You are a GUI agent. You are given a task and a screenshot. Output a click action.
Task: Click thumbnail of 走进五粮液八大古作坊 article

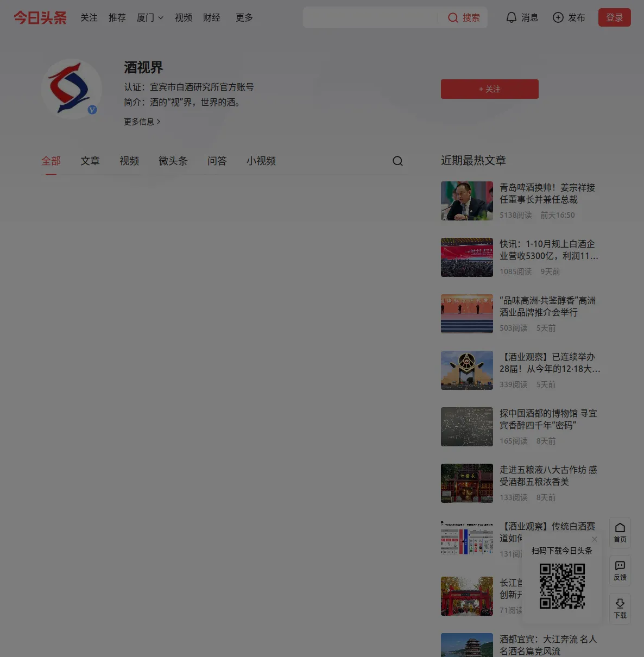(467, 483)
